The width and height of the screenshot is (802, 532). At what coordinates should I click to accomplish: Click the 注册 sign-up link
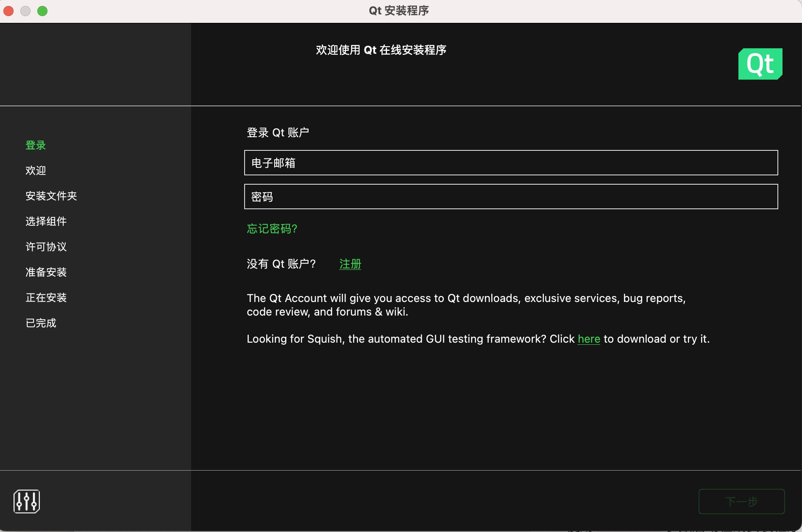(350, 264)
